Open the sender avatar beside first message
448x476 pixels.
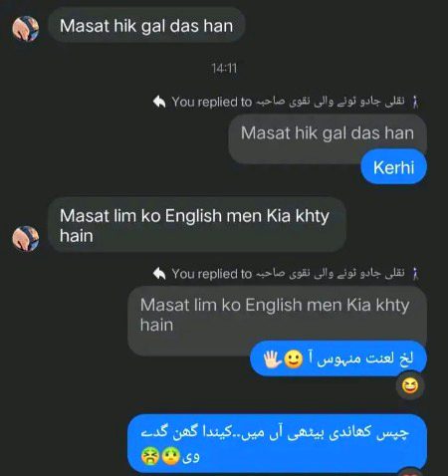[x=26, y=29]
